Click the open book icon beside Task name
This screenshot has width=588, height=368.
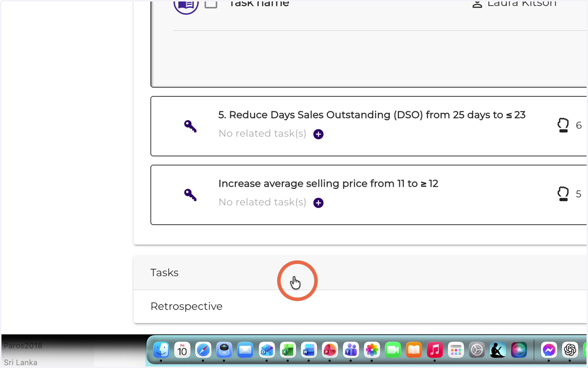[x=186, y=5]
